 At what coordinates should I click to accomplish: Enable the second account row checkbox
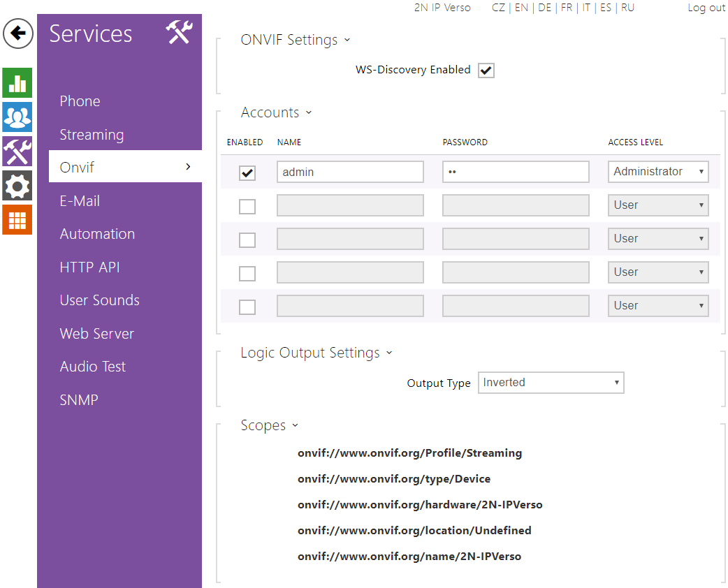click(x=247, y=206)
